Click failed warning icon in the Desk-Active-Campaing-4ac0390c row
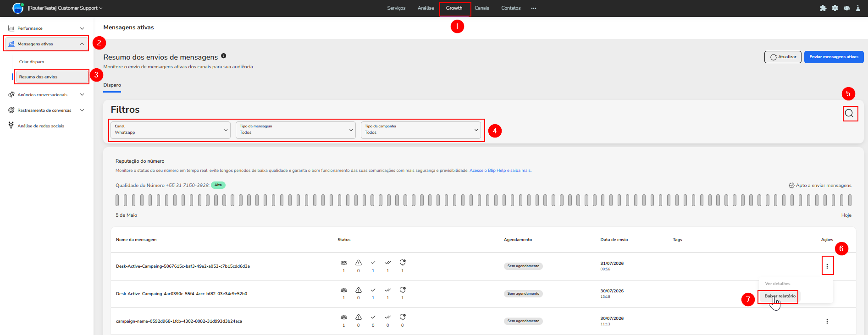This screenshot has height=335, width=868. coord(359,290)
